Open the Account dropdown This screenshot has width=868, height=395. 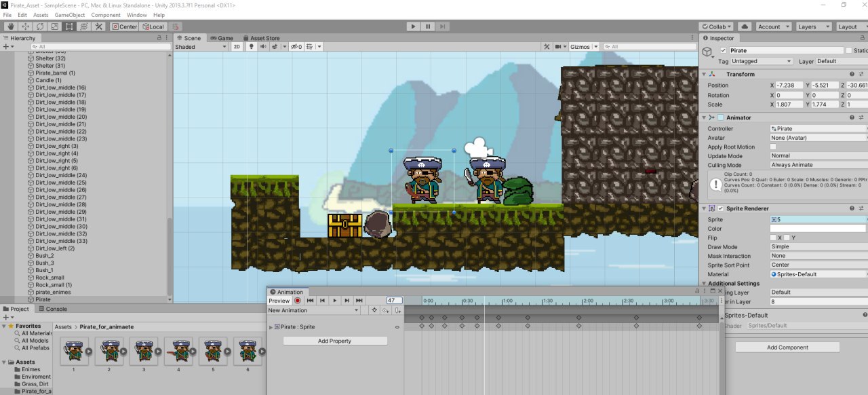[772, 26]
